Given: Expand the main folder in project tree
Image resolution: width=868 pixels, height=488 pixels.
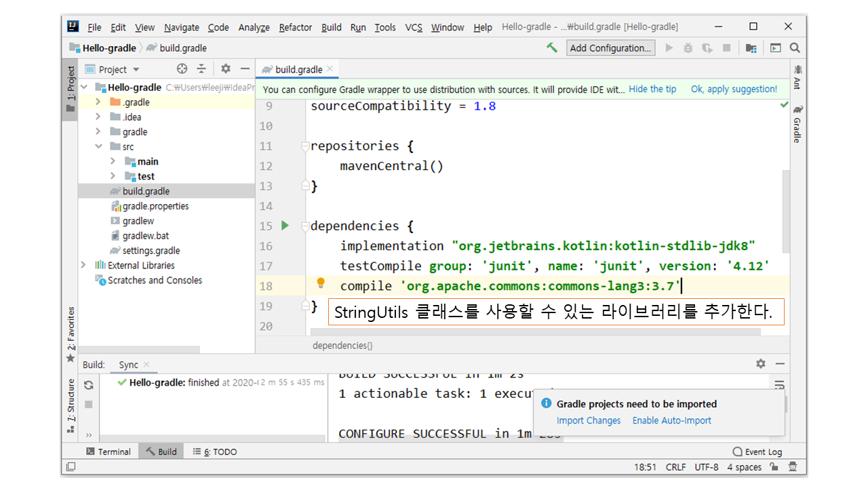Looking at the screenshot, I should pos(113,161).
